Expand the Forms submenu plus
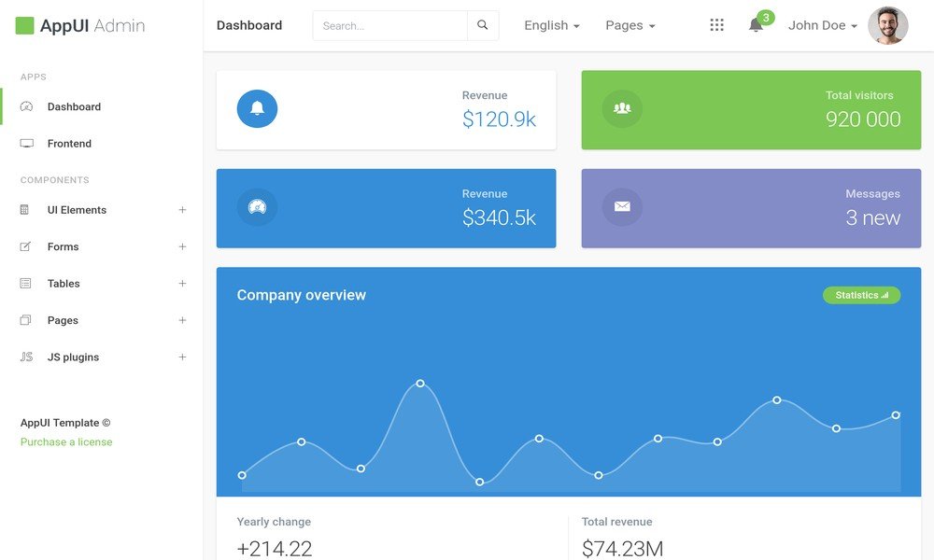Viewport: 934px width, 560px height. click(x=182, y=246)
